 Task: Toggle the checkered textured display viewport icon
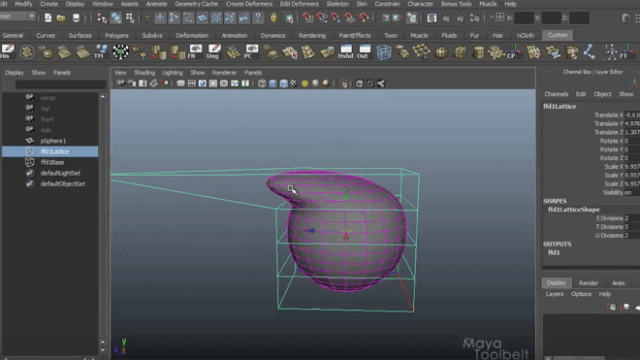click(294, 84)
